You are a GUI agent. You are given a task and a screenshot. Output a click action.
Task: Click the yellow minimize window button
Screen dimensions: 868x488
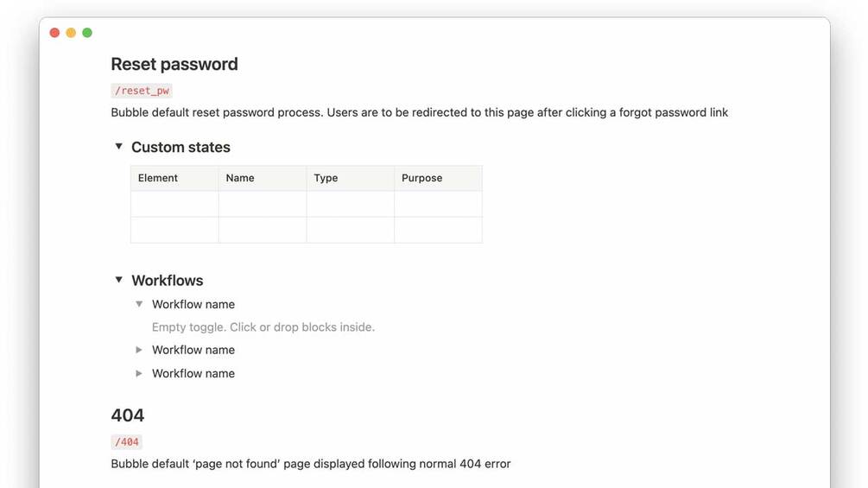pyautogui.click(x=71, y=33)
